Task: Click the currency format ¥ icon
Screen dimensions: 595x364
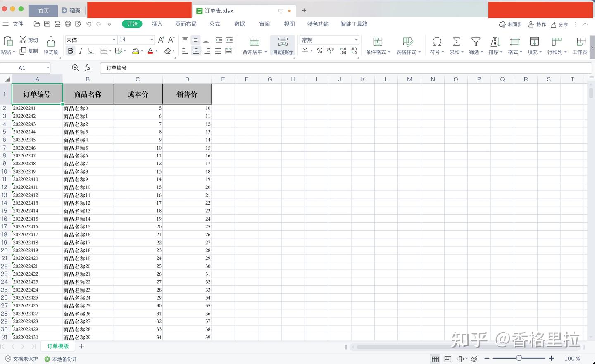Action: (x=305, y=50)
